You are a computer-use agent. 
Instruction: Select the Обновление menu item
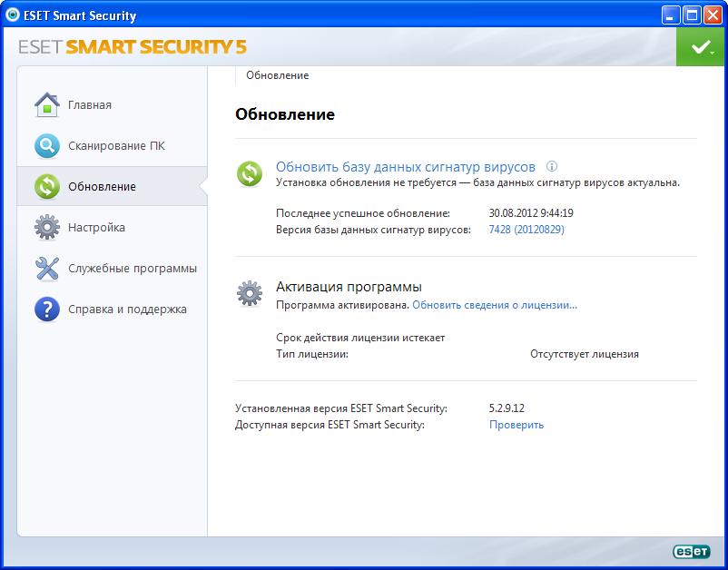112,187
